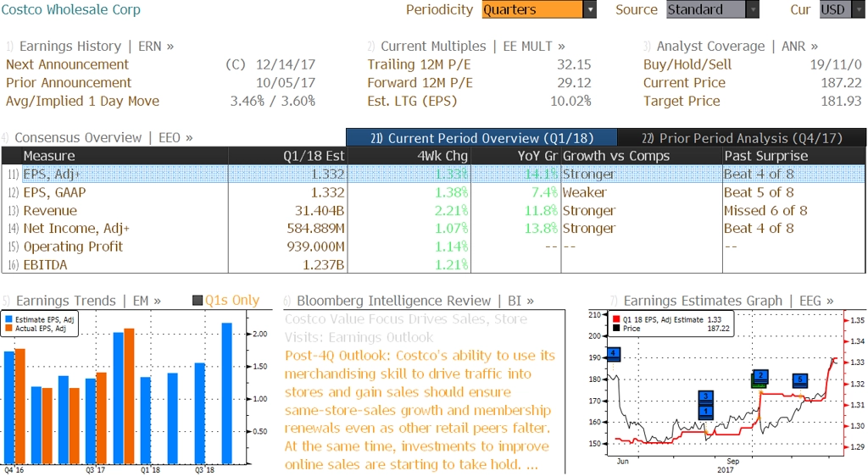
Task: Select the Operating Profit measure row
Action: pyautogui.click(x=433, y=246)
